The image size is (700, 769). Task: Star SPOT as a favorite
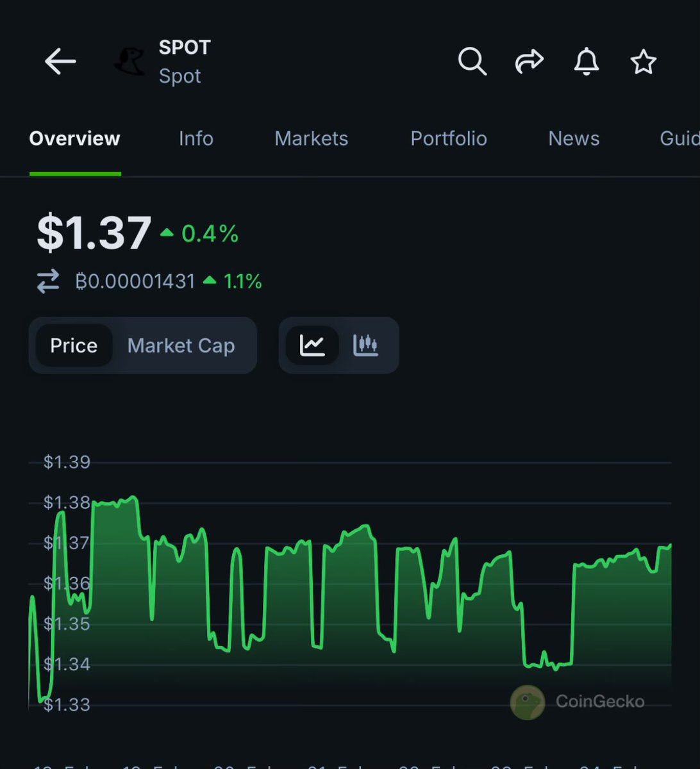[644, 62]
